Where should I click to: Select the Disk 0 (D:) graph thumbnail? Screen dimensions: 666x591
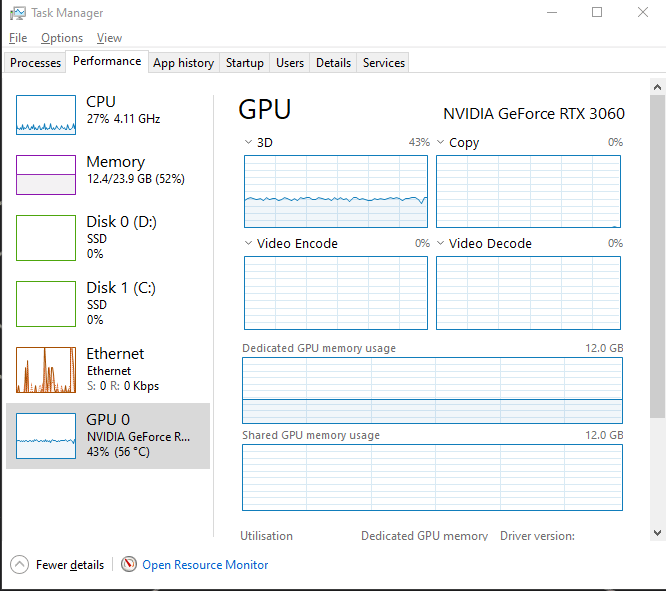pos(46,238)
